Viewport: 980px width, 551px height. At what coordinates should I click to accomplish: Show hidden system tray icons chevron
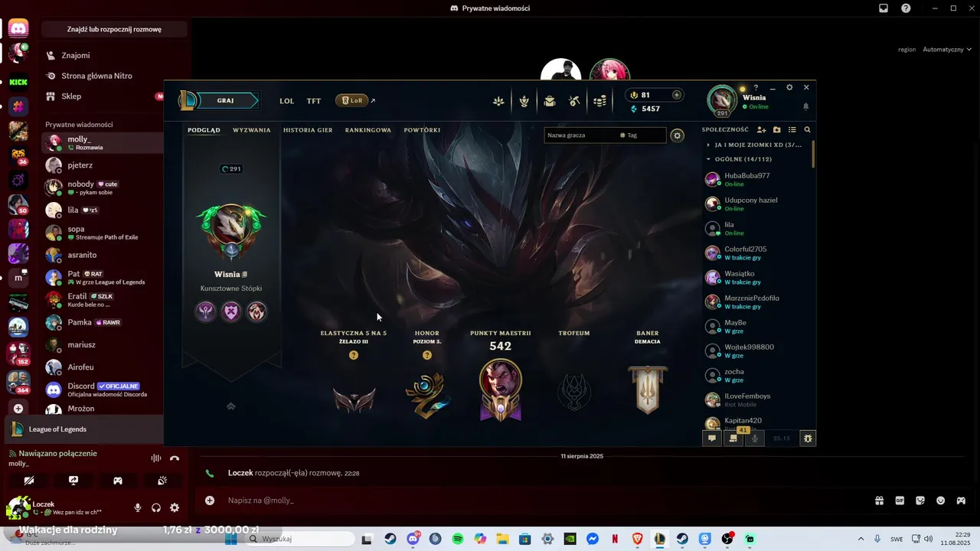[x=861, y=539]
